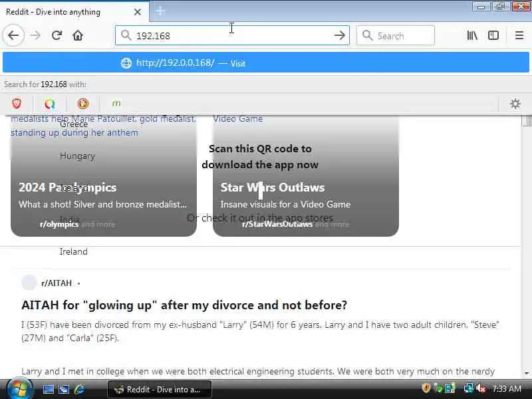
Task: Search with the Qwant search engine icon
Action: tap(49, 104)
